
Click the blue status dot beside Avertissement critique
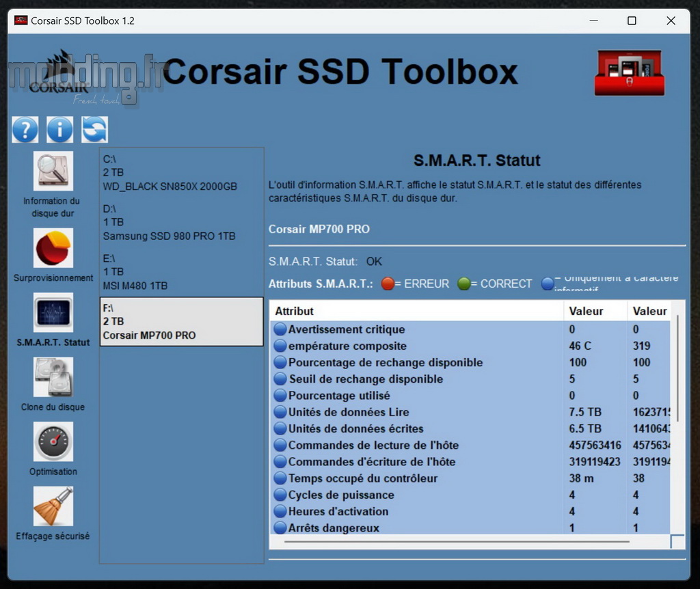pyautogui.click(x=280, y=329)
